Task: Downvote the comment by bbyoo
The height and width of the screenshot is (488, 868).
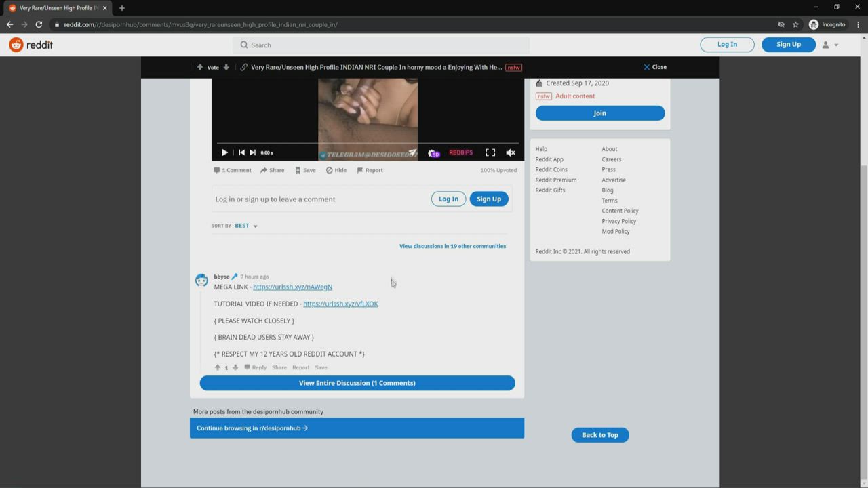Action: click(235, 367)
